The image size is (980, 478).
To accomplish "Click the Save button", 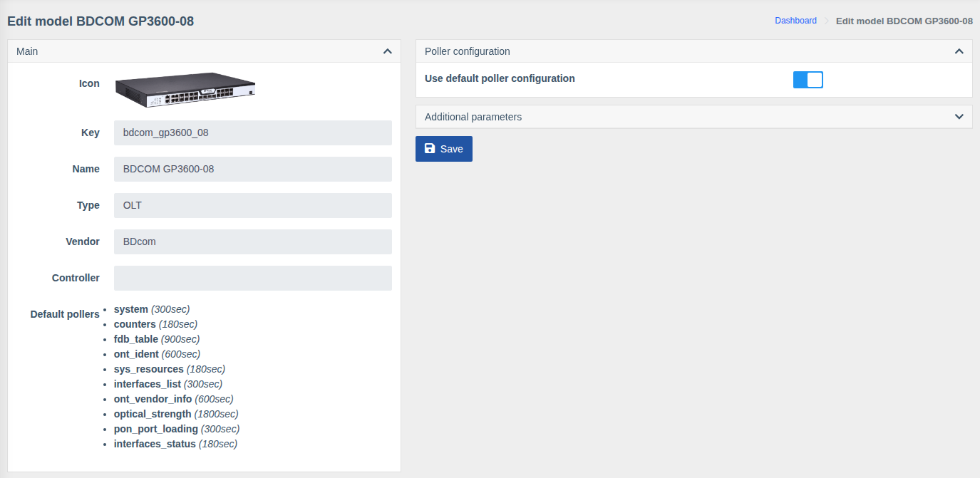I will point(444,149).
